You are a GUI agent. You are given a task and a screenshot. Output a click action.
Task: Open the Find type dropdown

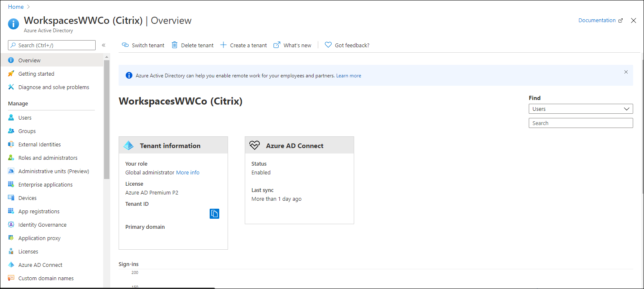(x=581, y=109)
